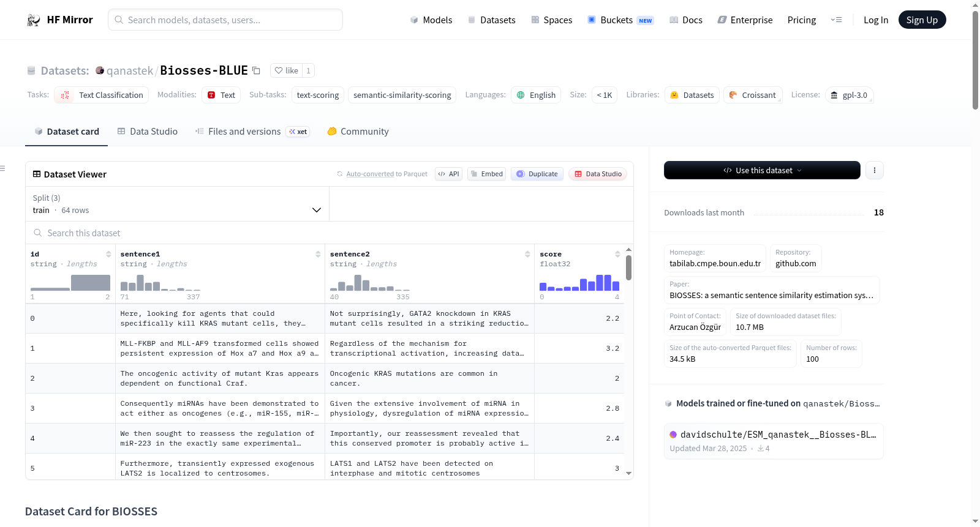Viewport: 980px width, 527px height.
Task: Select the row with score 2.2
Action: click(x=325, y=318)
